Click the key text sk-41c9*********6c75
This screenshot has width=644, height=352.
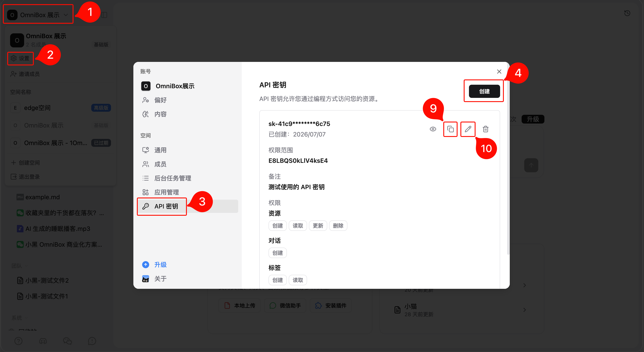(x=299, y=124)
